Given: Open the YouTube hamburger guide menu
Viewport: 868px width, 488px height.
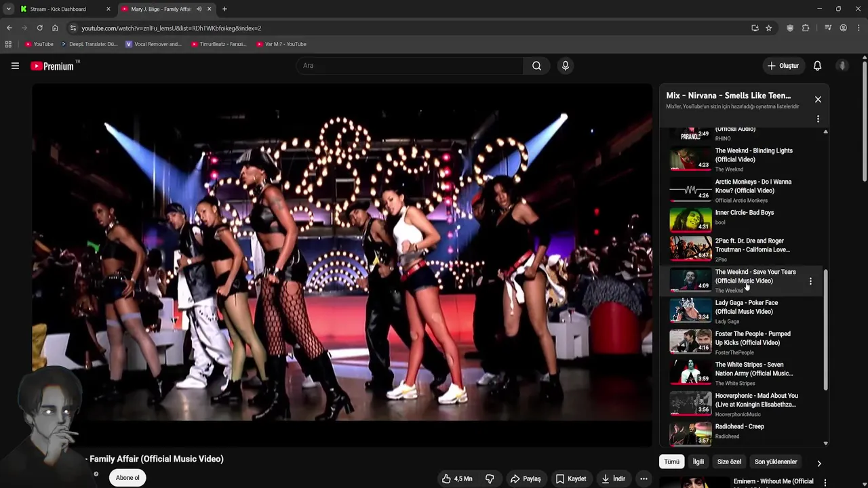Looking at the screenshot, I should 15,66.
